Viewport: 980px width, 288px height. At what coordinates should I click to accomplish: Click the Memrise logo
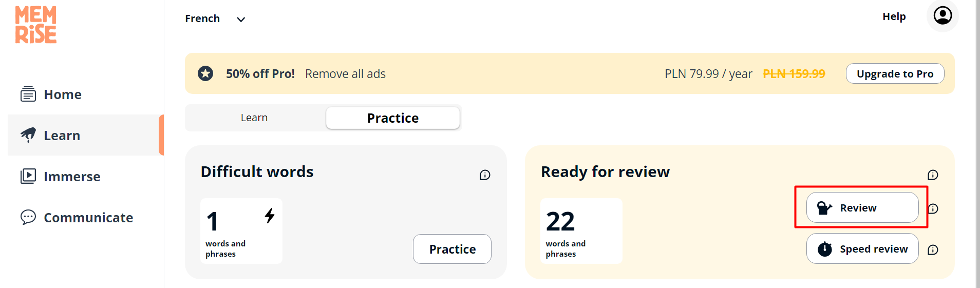tap(36, 25)
